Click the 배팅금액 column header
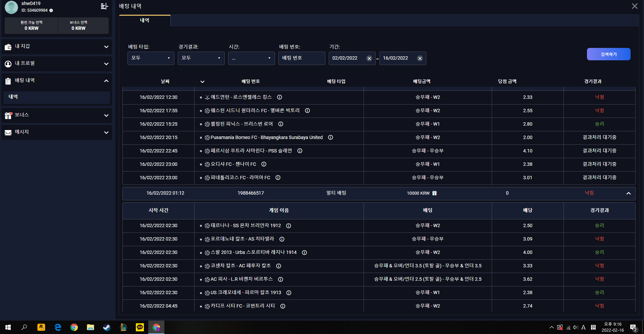The height and width of the screenshot is (334, 644). pyautogui.click(x=422, y=81)
